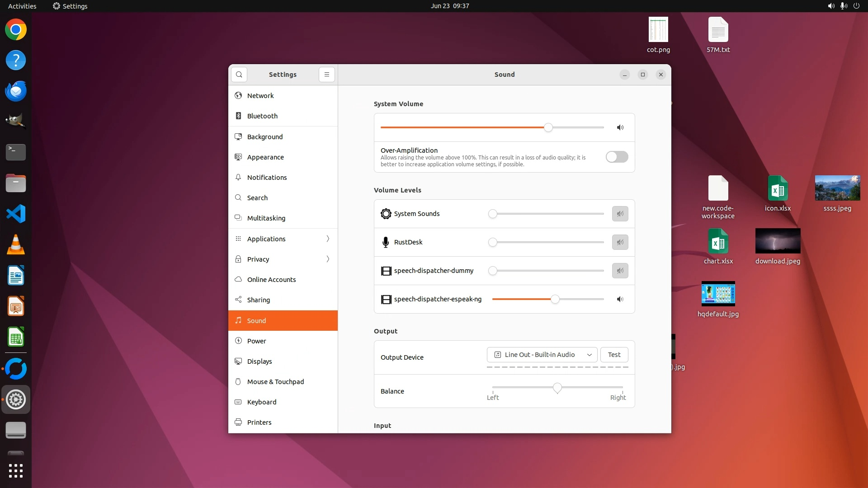Expand the Applications settings category
The width and height of the screenshot is (868, 488).
[283, 239]
